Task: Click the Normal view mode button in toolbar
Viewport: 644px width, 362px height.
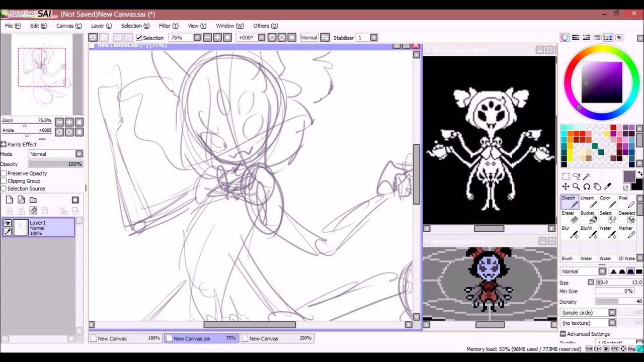Action: 309,38
